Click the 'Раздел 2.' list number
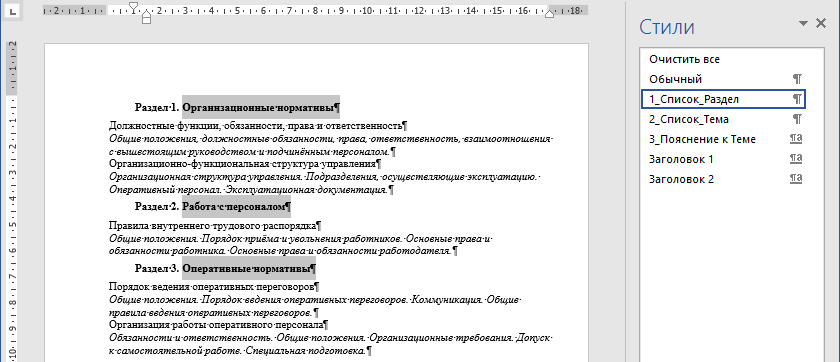This screenshot has width=840, height=362. 156,206
